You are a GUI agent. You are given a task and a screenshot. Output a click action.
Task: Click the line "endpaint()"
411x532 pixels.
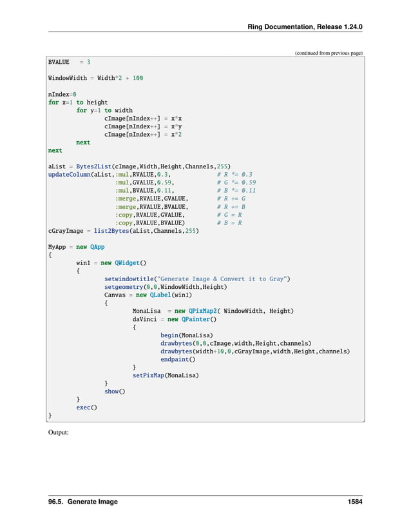(178, 359)
